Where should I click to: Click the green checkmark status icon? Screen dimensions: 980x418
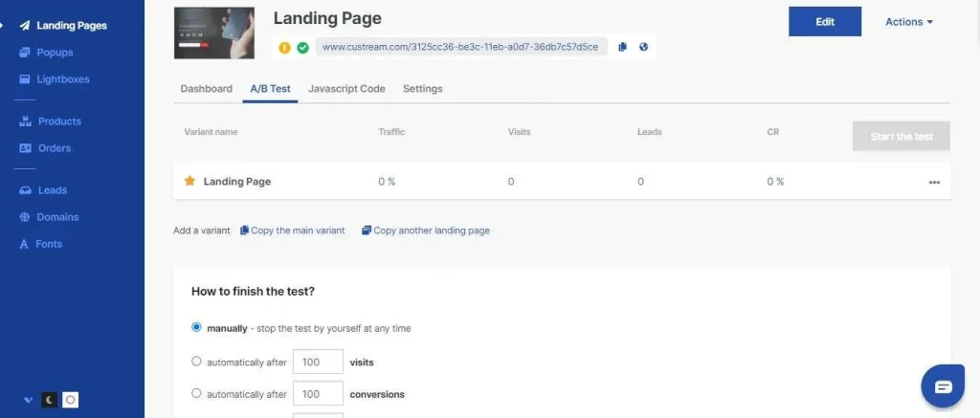(302, 47)
